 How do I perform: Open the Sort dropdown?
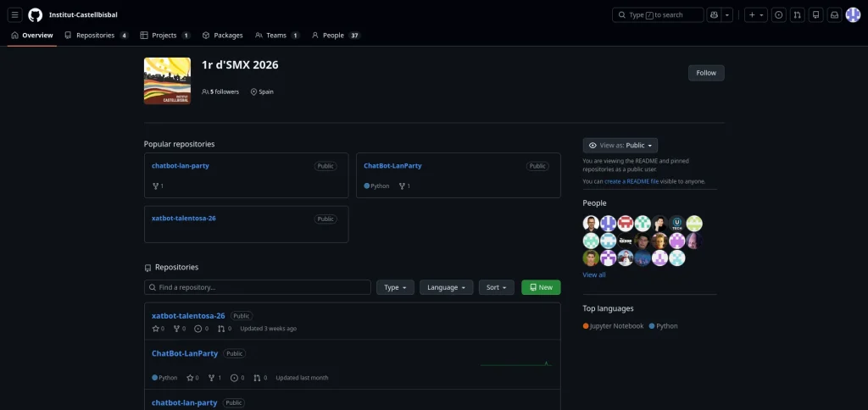[496, 287]
